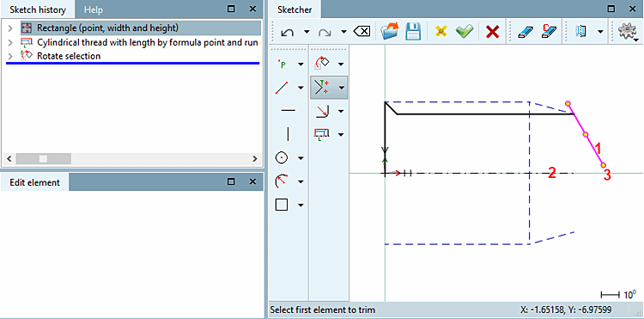Confirm sketch with green checkmark
The height and width of the screenshot is (319, 644).
tap(464, 32)
